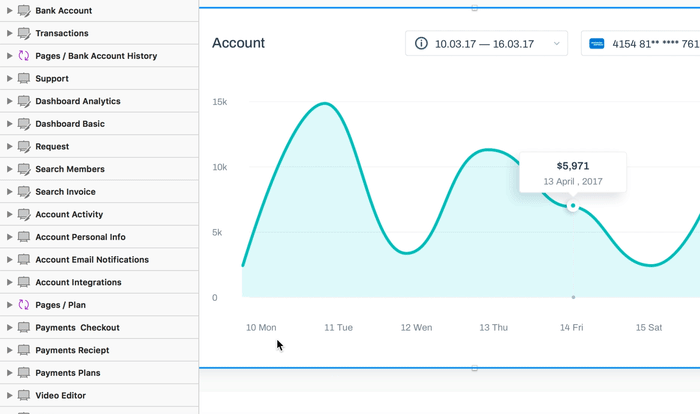This screenshot has height=414, width=700.
Task: Click the symbol icon beside Pages / Bank Account History
Action: (x=24, y=56)
